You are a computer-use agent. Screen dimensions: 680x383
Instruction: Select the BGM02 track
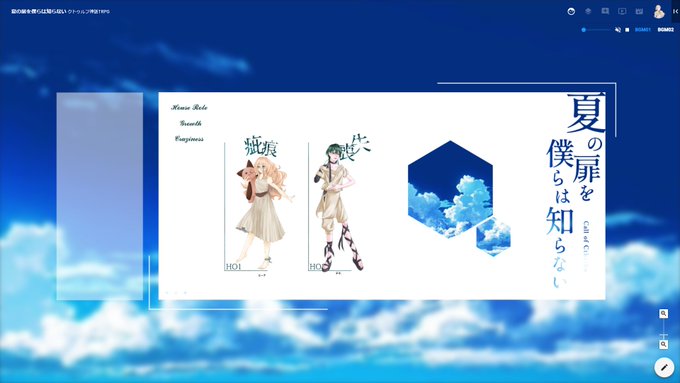tap(666, 30)
